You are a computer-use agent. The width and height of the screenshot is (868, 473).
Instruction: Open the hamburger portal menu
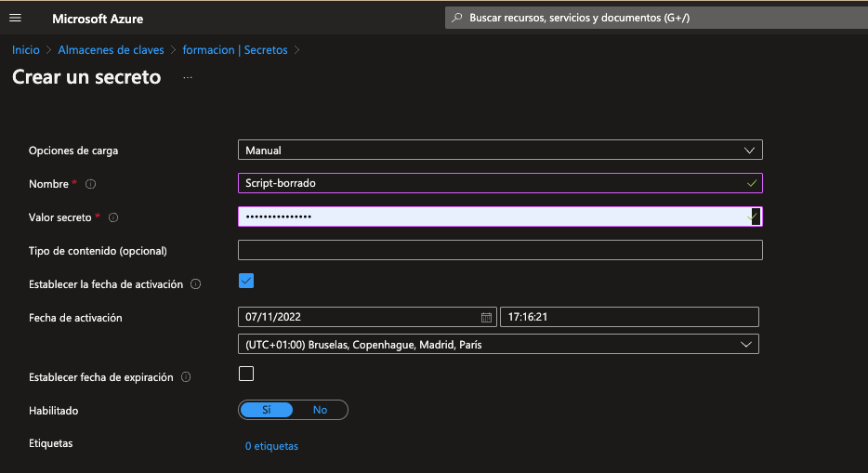pyautogui.click(x=15, y=19)
